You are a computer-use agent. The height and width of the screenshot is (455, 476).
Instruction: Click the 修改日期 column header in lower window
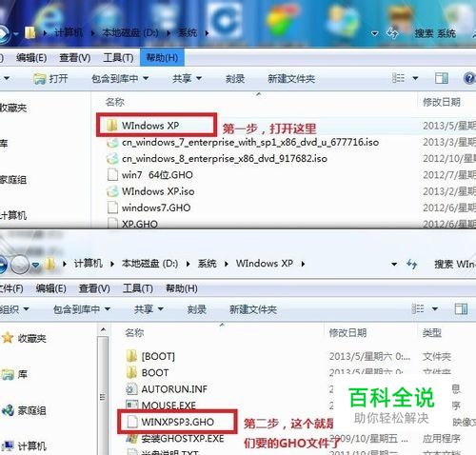point(347,333)
